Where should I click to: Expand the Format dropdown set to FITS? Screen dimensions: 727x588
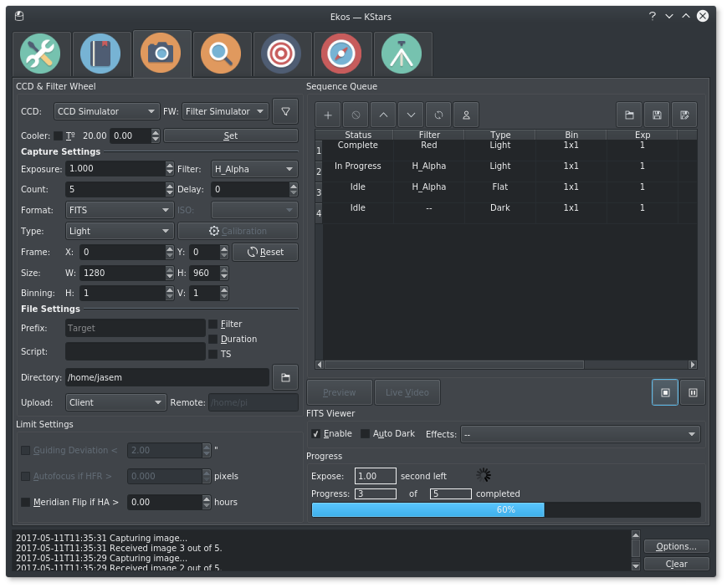[x=119, y=210]
